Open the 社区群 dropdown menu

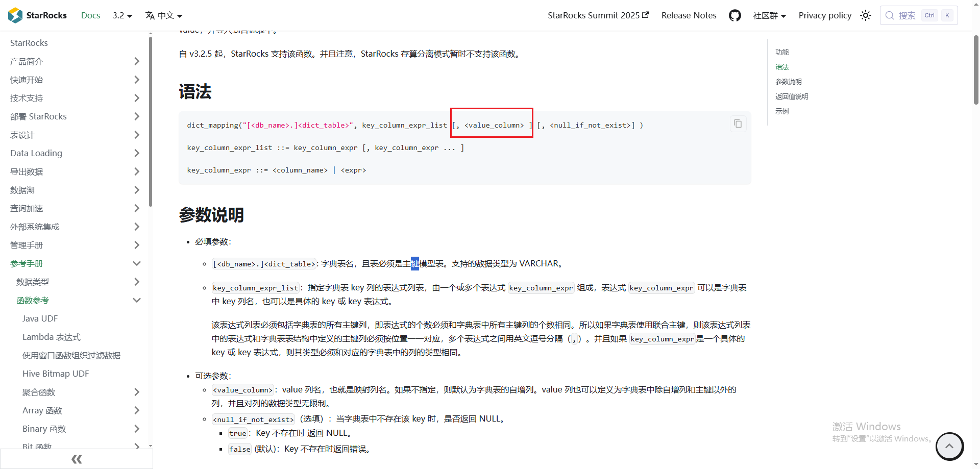[769, 15]
